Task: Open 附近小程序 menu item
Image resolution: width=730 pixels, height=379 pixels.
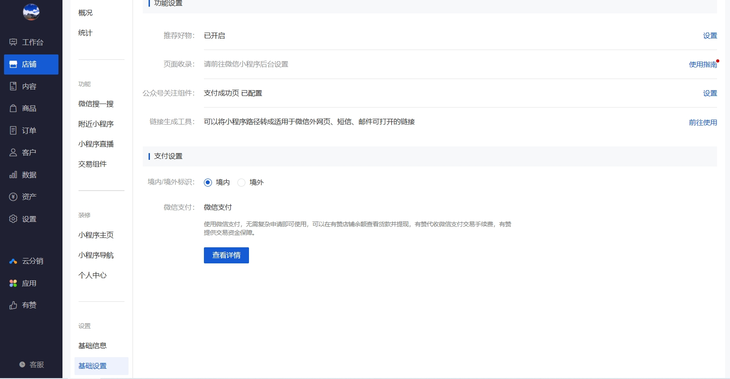Action: (x=96, y=124)
